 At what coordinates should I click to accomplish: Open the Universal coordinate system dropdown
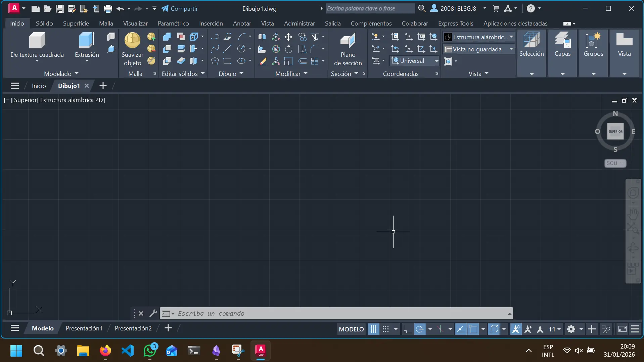pos(436,61)
